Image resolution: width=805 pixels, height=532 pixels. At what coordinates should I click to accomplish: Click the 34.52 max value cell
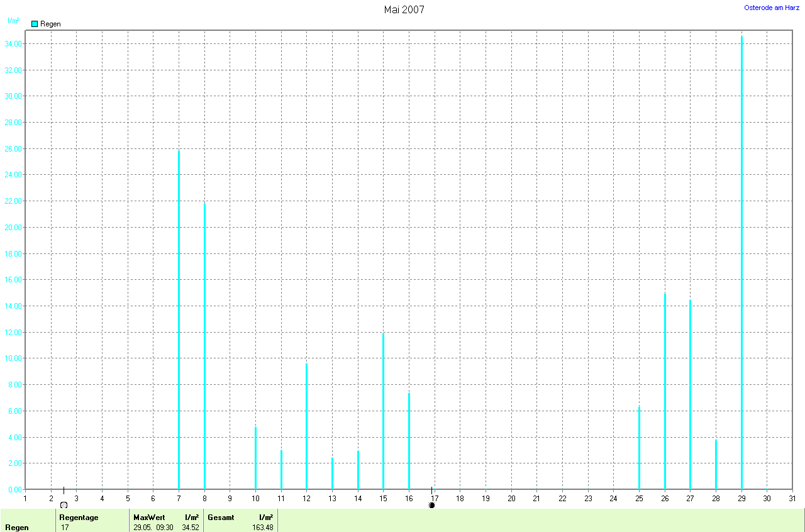click(x=190, y=528)
